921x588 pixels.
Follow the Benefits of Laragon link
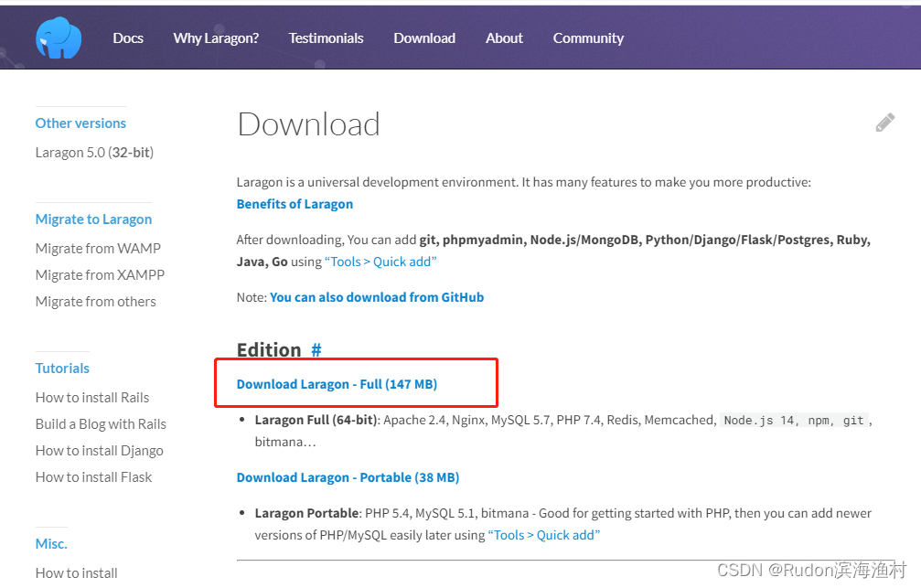point(295,205)
